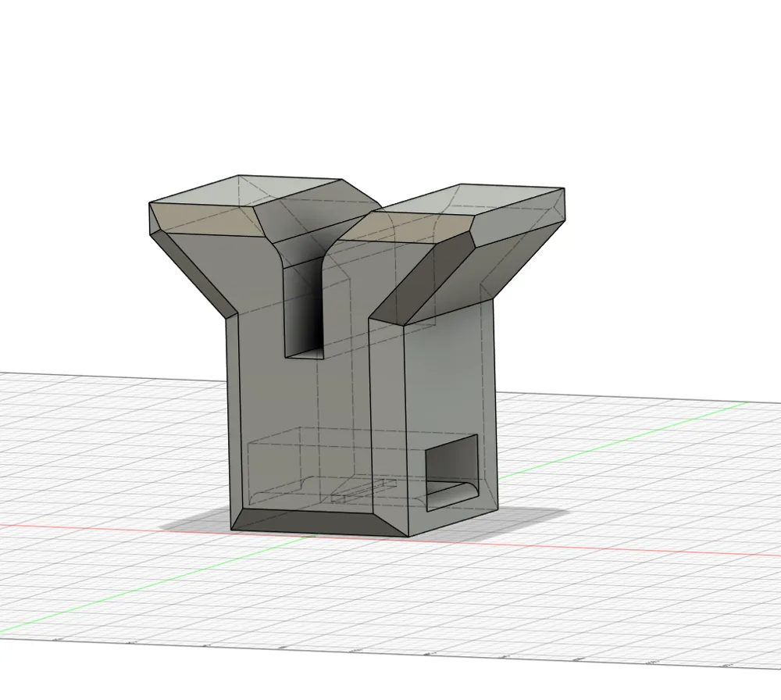Click the rectangular side opening near the base

coord(451,472)
